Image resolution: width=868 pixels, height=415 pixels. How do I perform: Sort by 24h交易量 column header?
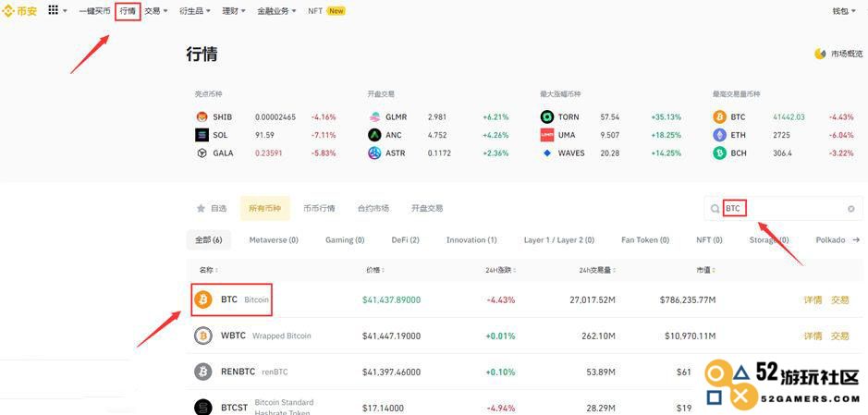(x=596, y=270)
